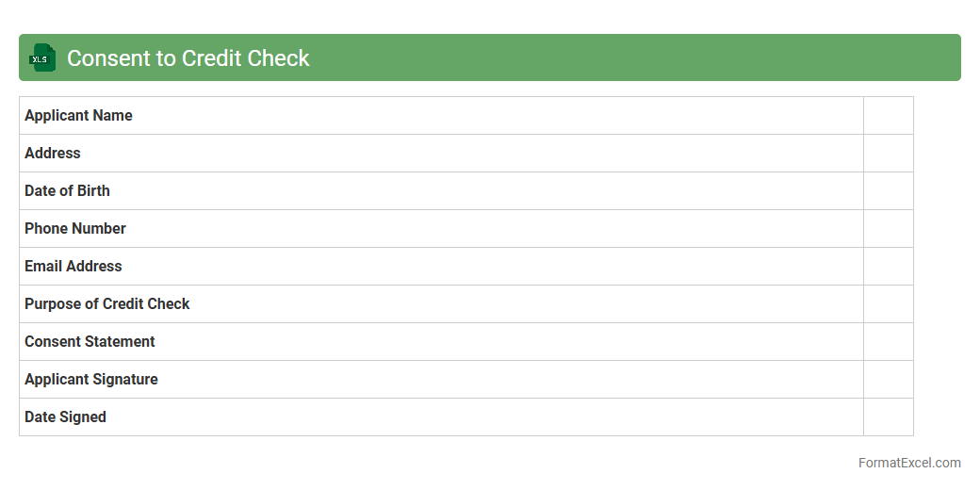Click the XLS file icon
The width and height of the screenshot is (980, 490).
(x=42, y=57)
